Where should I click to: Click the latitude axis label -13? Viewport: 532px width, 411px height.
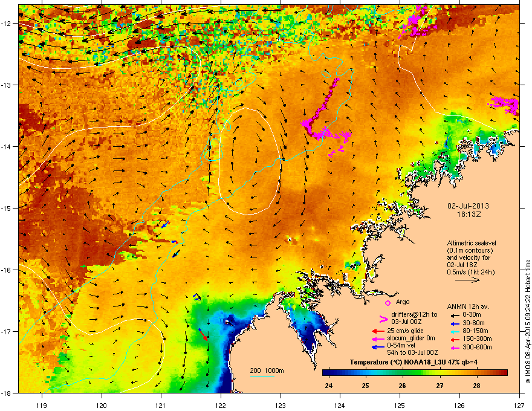pos(7,85)
